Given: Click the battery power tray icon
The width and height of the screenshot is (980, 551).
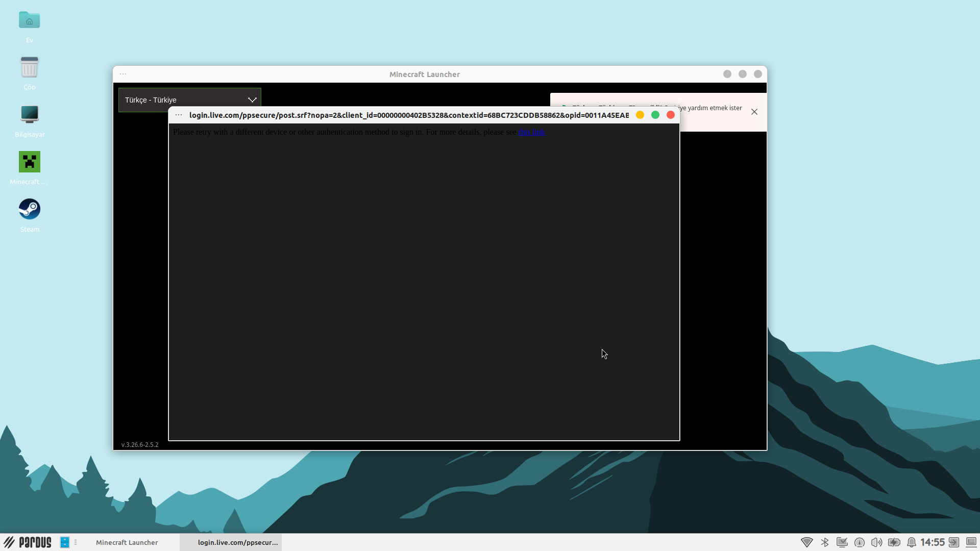Looking at the screenshot, I should (x=894, y=542).
